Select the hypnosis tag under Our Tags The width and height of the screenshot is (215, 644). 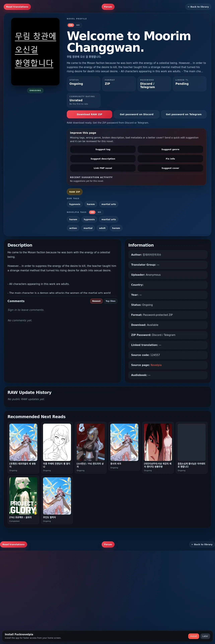click(x=75, y=204)
